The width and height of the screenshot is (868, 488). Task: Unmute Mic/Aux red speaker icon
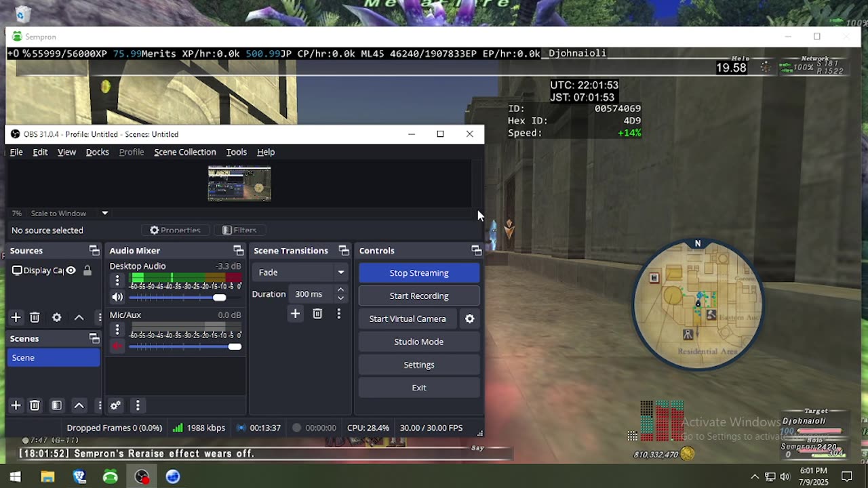(x=117, y=346)
